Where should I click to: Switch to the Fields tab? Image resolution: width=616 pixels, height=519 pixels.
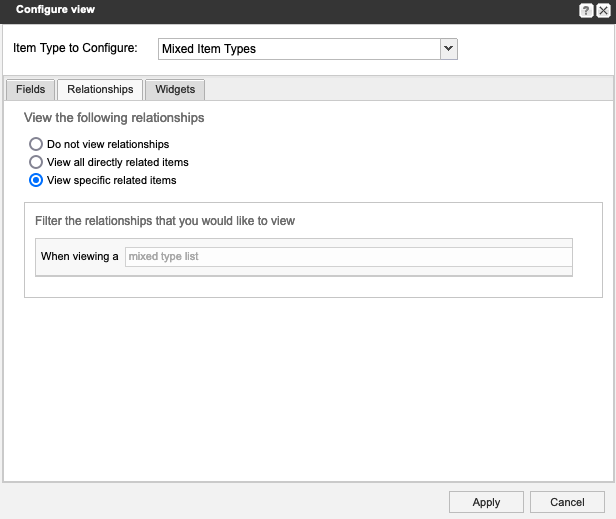tap(30, 90)
